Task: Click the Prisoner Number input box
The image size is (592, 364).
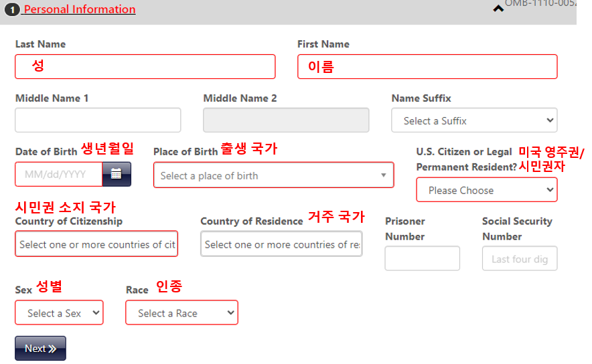Action: coord(422,258)
